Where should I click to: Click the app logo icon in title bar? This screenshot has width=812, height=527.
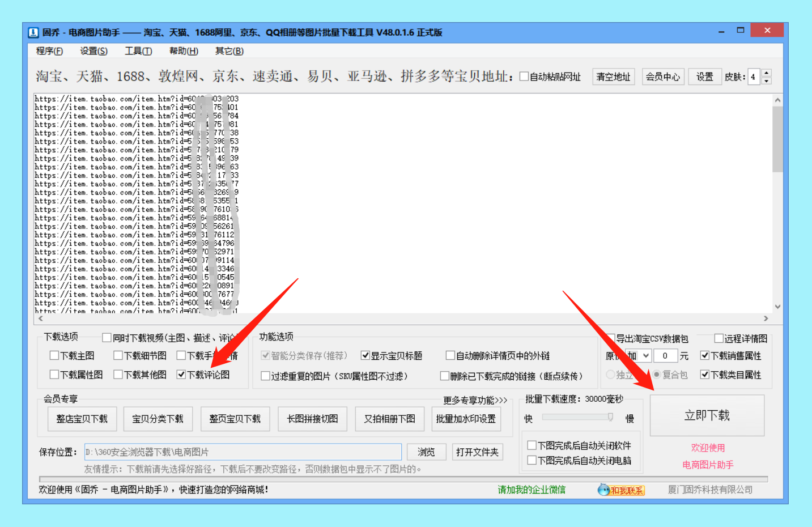tap(33, 32)
